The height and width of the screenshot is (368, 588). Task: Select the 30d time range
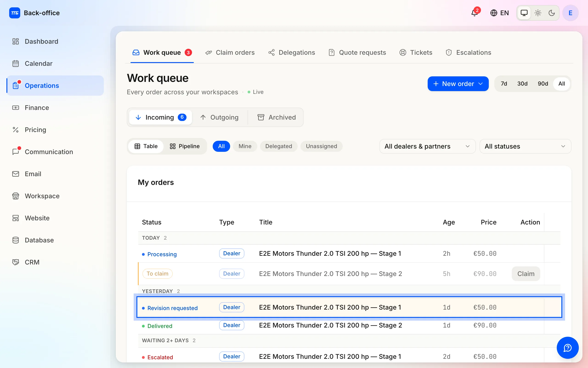click(x=522, y=84)
